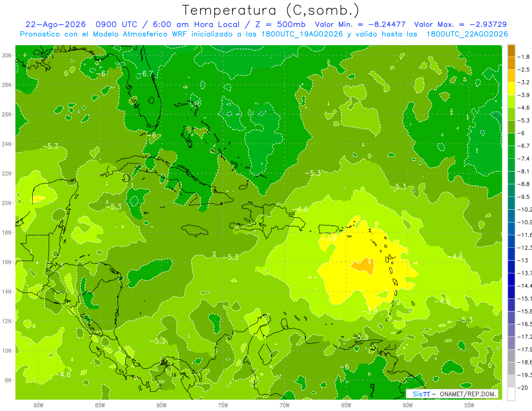Click the "90W" longitude axis label
This screenshot has height=411, width=532.
tap(39, 405)
